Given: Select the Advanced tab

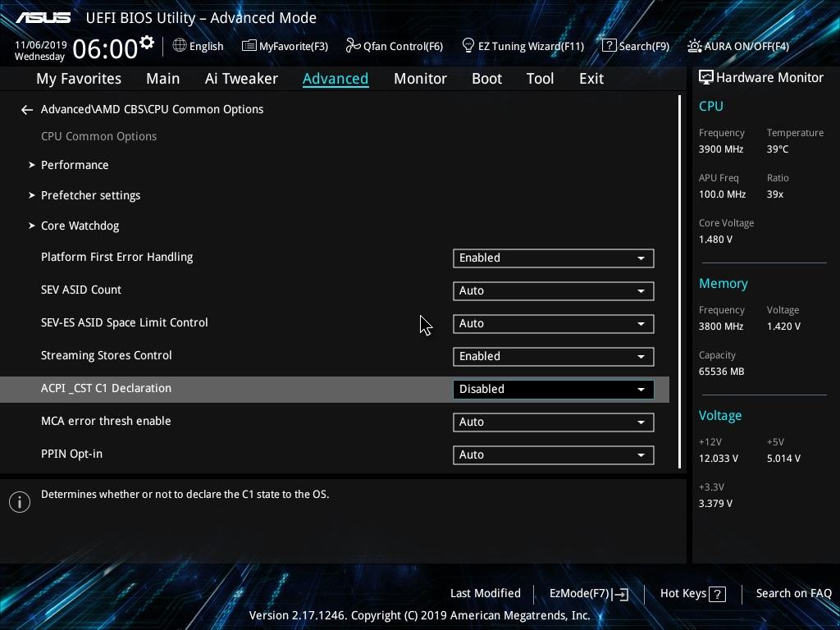Looking at the screenshot, I should 336,79.
